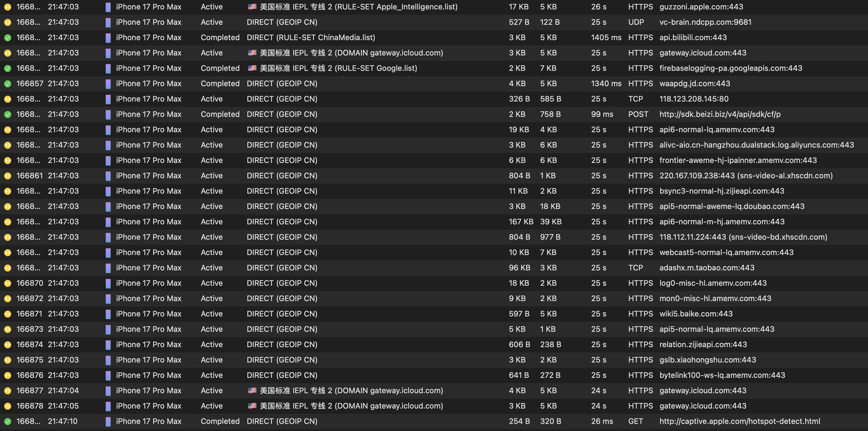Click the http://captive.apple.com/hotspot-detect.html URL
Screen dimensions: 868x431
[x=739, y=421]
